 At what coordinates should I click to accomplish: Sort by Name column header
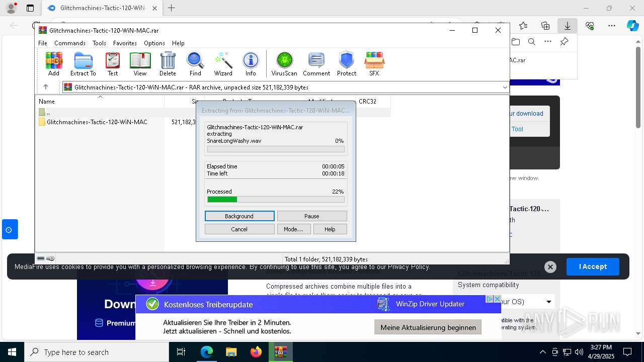(101, 101)
